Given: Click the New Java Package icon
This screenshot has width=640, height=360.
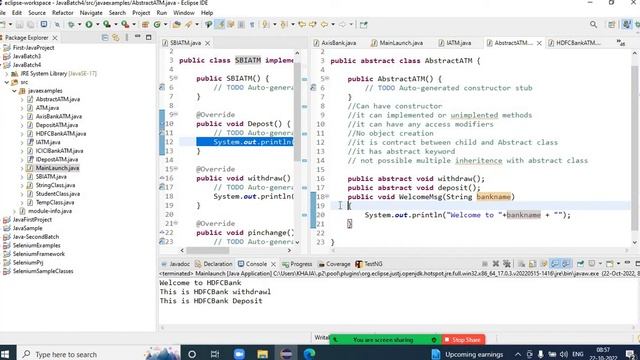Looking at the screenshot, I should [x=145, y=24].
